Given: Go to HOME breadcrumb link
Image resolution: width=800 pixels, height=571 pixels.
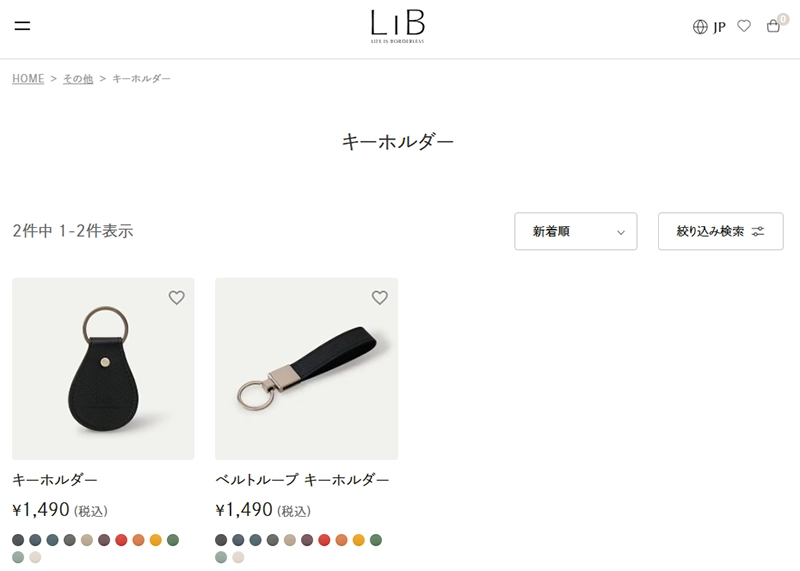Looking at the screenshot, I should coord(28,79).
